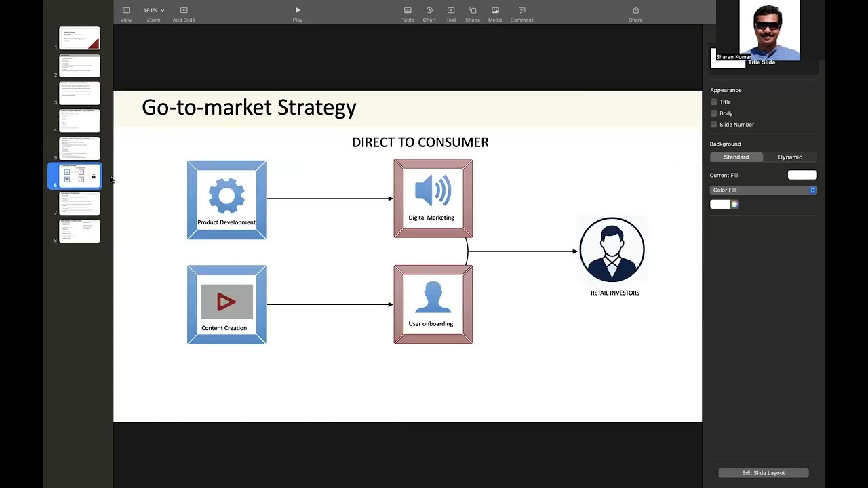Click the DIRECT TO CONSUMER heading
Screen dimensions: 868x488
tap(420, 142)
